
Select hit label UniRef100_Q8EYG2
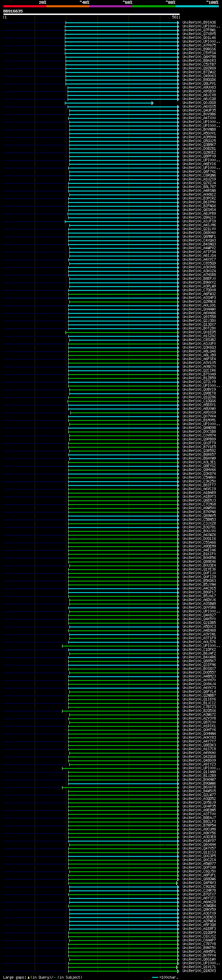click(199, 466)
